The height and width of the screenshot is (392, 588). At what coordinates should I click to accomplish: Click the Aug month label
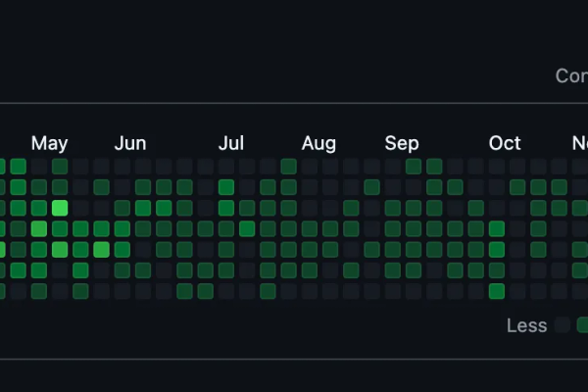(318, 143)
